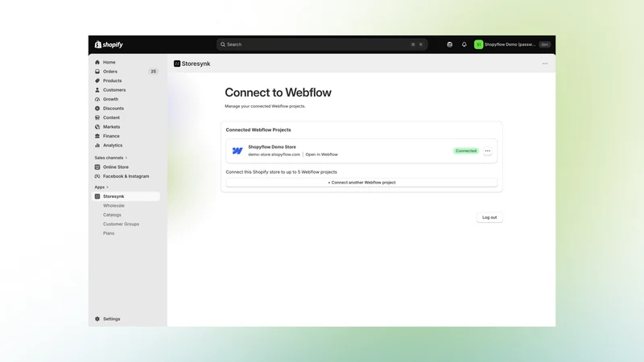Screen dimensions: 644x362
Task: Select Storesynk app in sidebar
Action: (126, 196)
